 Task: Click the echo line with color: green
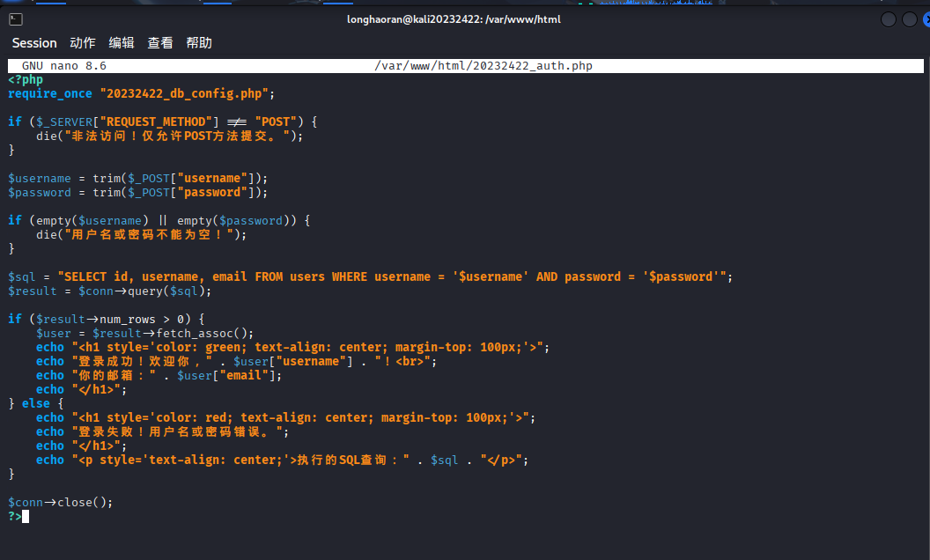tap(293, 348)
